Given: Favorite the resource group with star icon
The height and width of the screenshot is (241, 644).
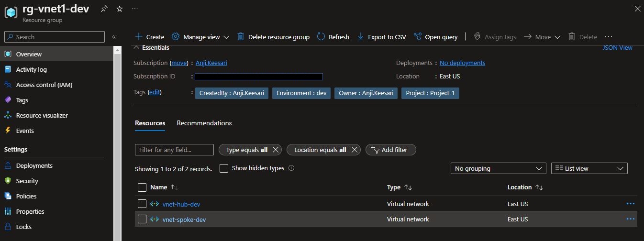Looking at the screenshot, I should point(120,9).
